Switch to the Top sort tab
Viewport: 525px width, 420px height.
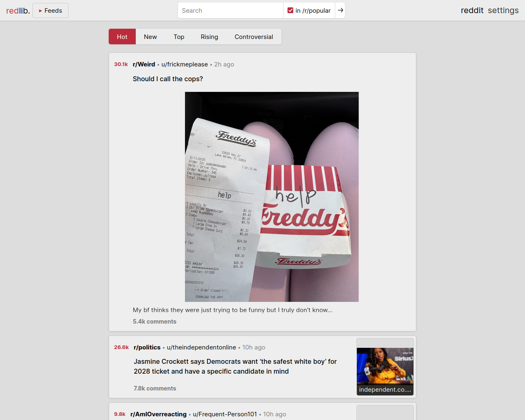pyautogui.click(x=179, y=37)
